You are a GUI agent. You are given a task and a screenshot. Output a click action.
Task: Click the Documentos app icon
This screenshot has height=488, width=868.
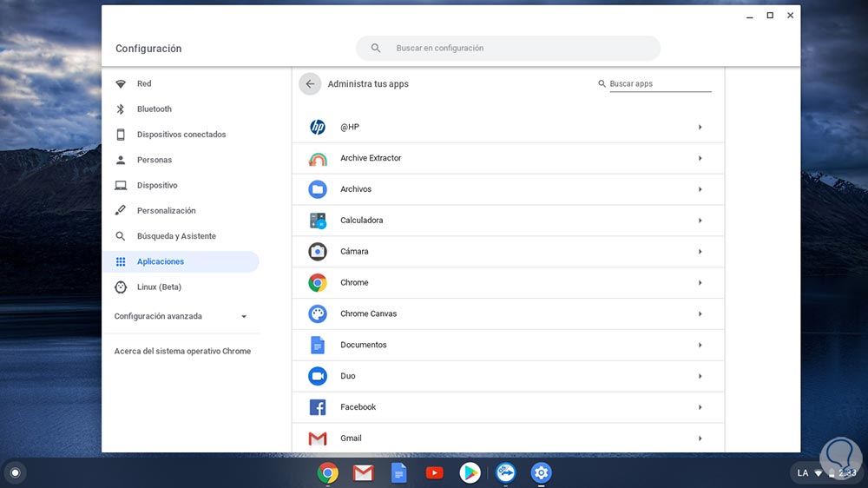317,345
